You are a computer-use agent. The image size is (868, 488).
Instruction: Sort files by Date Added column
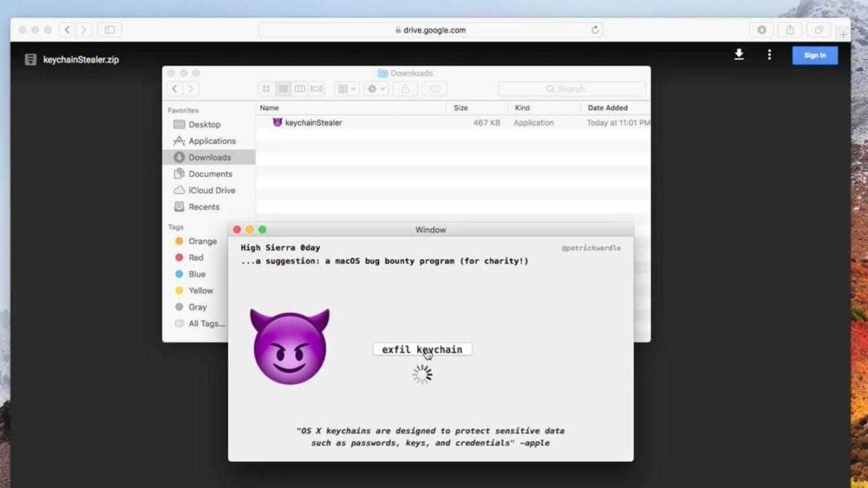coord(608,107)
